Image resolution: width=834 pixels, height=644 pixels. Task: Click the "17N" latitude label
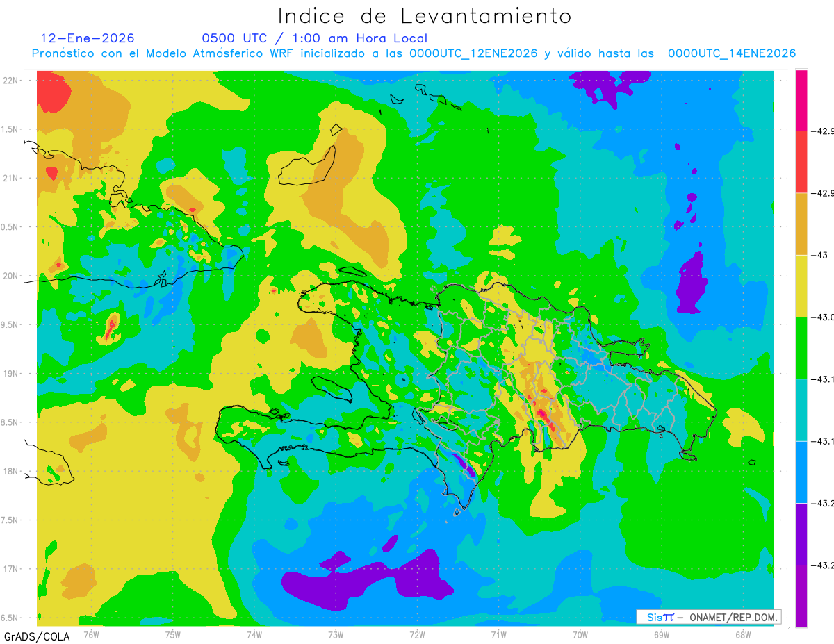click(x=12, y=569)
